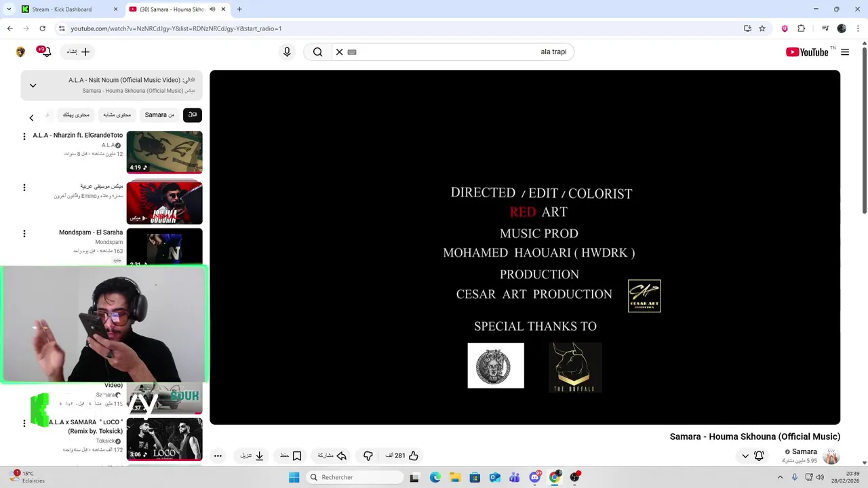The height and width of the screenshot is (488, 868).
Task: Open the Samara channel name link
Action: pyautogui.click(x=804, y=452)
